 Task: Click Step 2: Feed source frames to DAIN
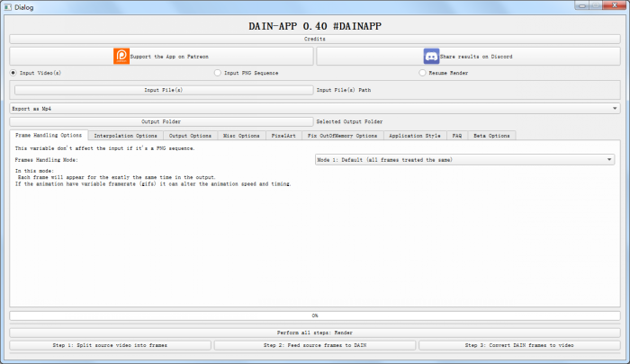(315, 345)
